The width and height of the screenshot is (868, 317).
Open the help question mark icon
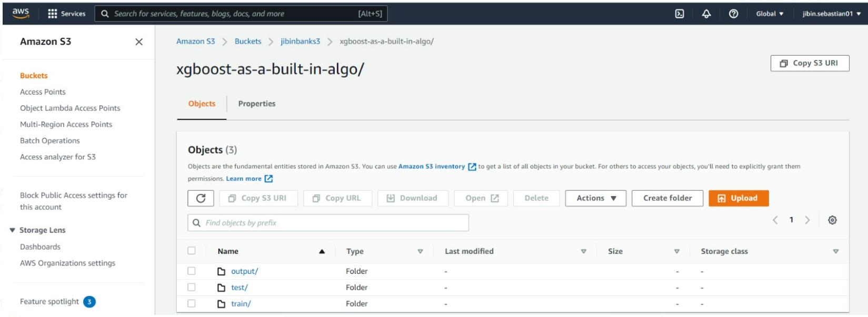[x=733, y=13]
